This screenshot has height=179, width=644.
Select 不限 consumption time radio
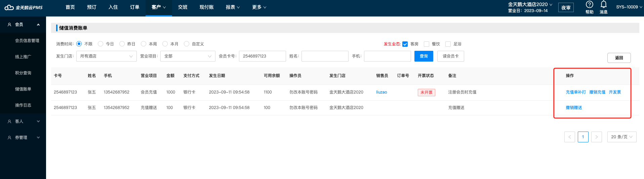(79, 44)
